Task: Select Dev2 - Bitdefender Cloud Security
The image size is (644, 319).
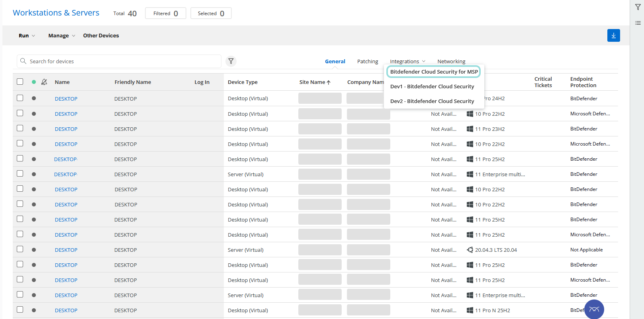Action: 432,101
